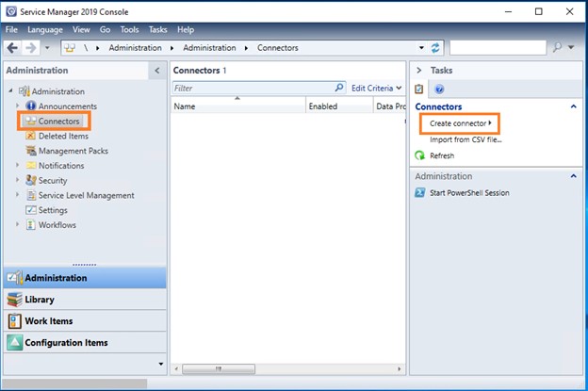
Task: Select Connectors in the tree
Action: [x=58, y=122]
